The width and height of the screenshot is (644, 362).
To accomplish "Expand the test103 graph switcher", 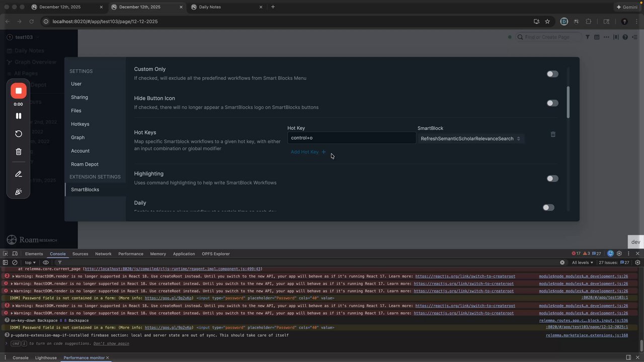I will tap(23, 37).
